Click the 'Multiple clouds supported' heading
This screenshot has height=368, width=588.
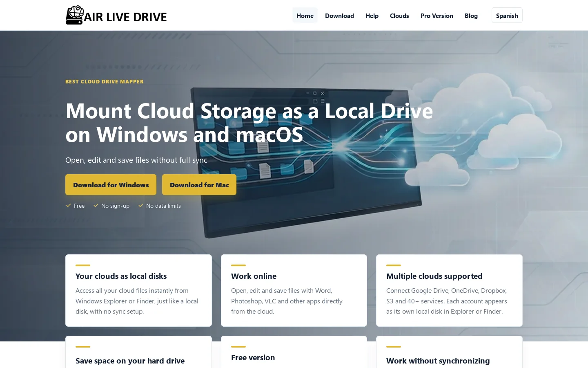coord(434,276)
